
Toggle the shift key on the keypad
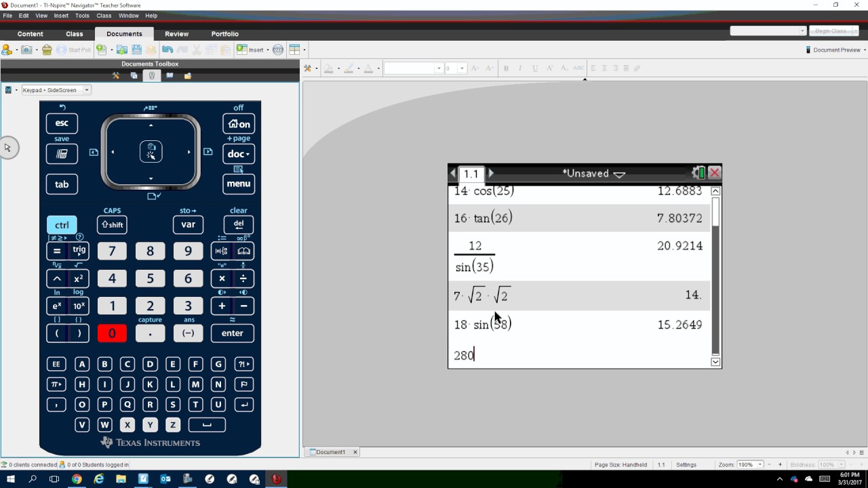[112, 225]
